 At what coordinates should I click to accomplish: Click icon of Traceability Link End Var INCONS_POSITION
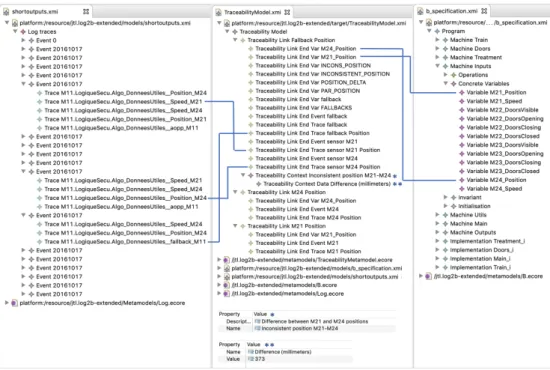pos(251,66)
